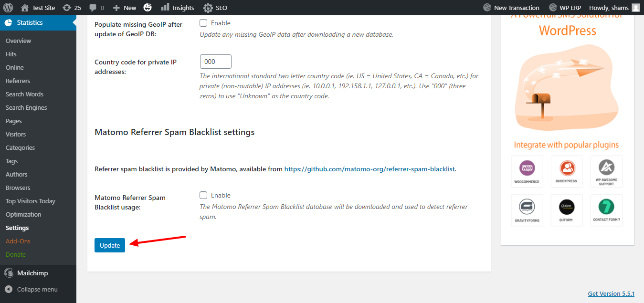Go to the Overview statistics page
The width and height of the screenshot is (644, 303).
18,41
